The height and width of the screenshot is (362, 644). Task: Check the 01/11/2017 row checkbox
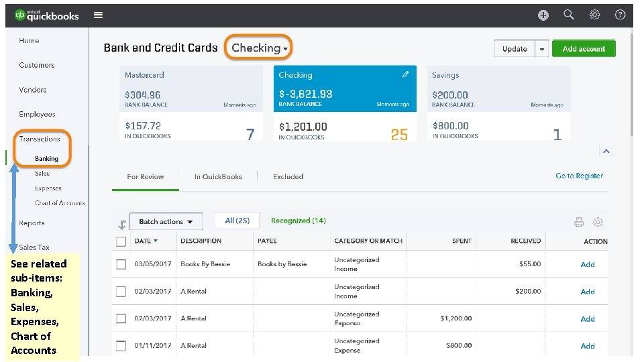pos(121,346)
